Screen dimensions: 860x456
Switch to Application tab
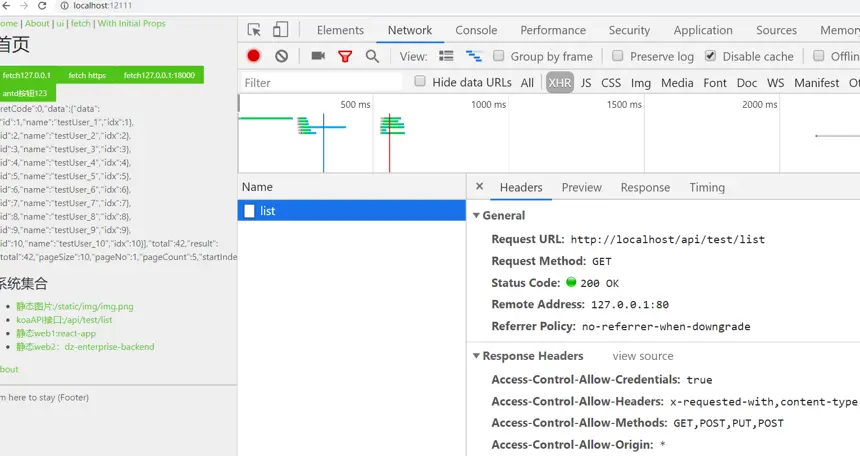pos(703,30)
